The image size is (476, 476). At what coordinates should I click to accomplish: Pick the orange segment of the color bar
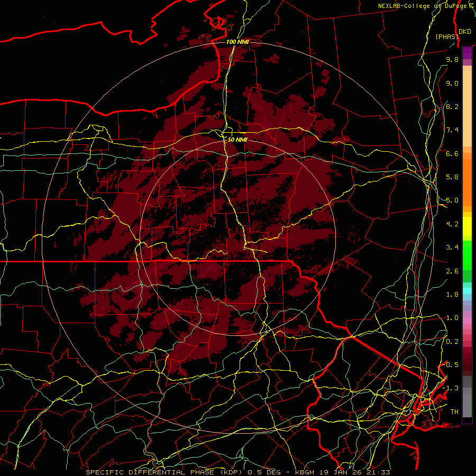[x=467, y=182]
